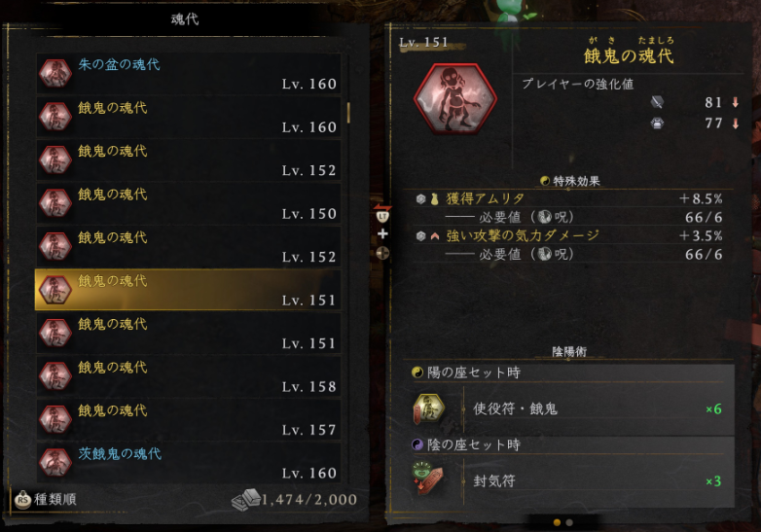Select 朱の盆の魂代 Lv. 160 entry
This screenshot has height=532, width=761.
(189, 73)
